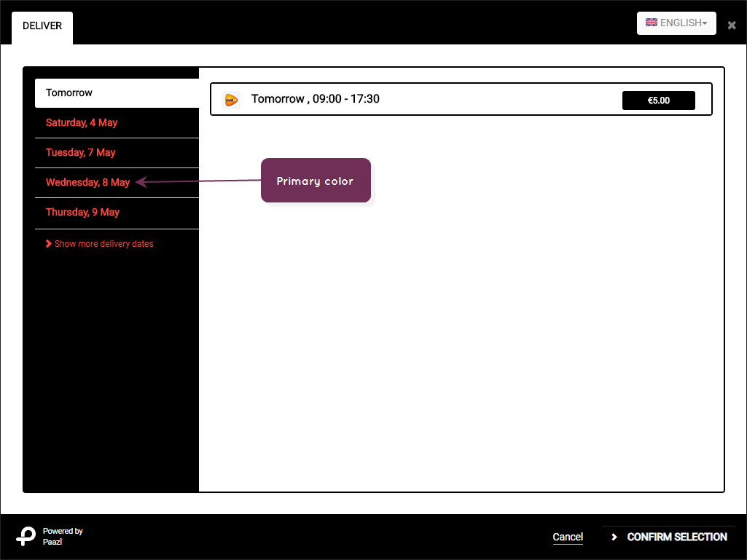
Task: Click the CONFIRM SELECTION button
Action: pyautogui.click(x=669, y=537)
